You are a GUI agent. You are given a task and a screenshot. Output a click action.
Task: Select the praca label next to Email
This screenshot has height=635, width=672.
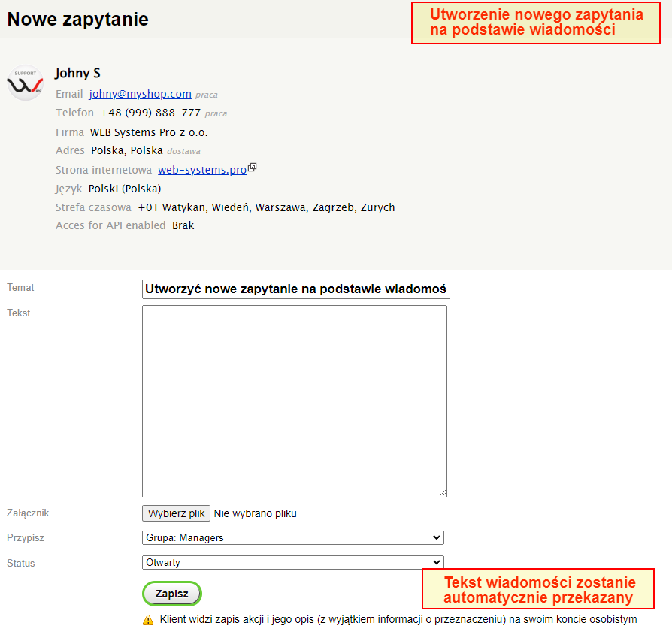coord(207,94)
